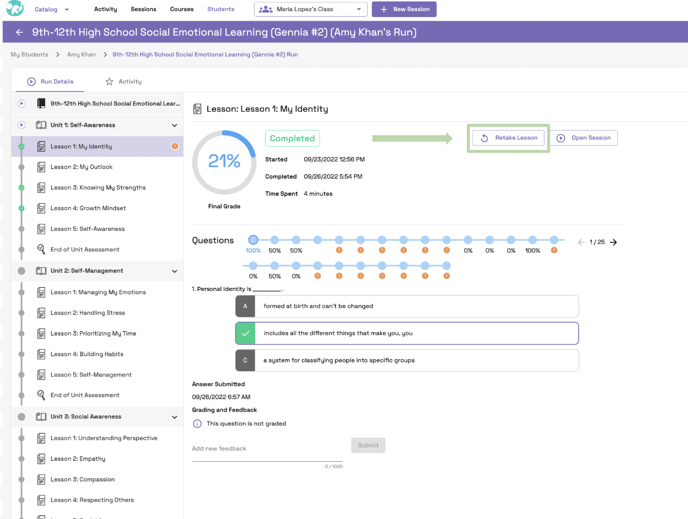This screenshot has height=519, width=688.
Task: Collapse Unit 2: Self-Management section
Action: click(x=174, y=271)
